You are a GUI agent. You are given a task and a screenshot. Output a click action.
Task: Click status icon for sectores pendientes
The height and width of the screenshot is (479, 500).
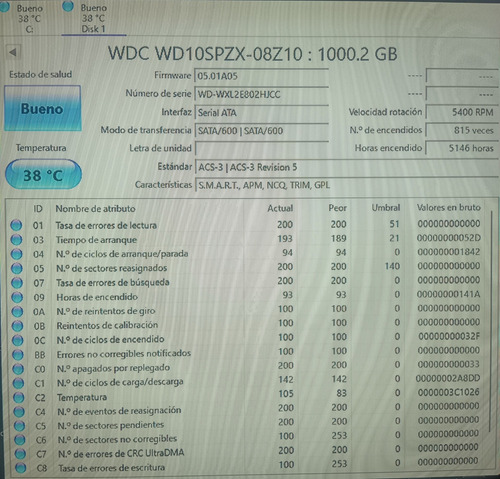click(x=20, y=426)
